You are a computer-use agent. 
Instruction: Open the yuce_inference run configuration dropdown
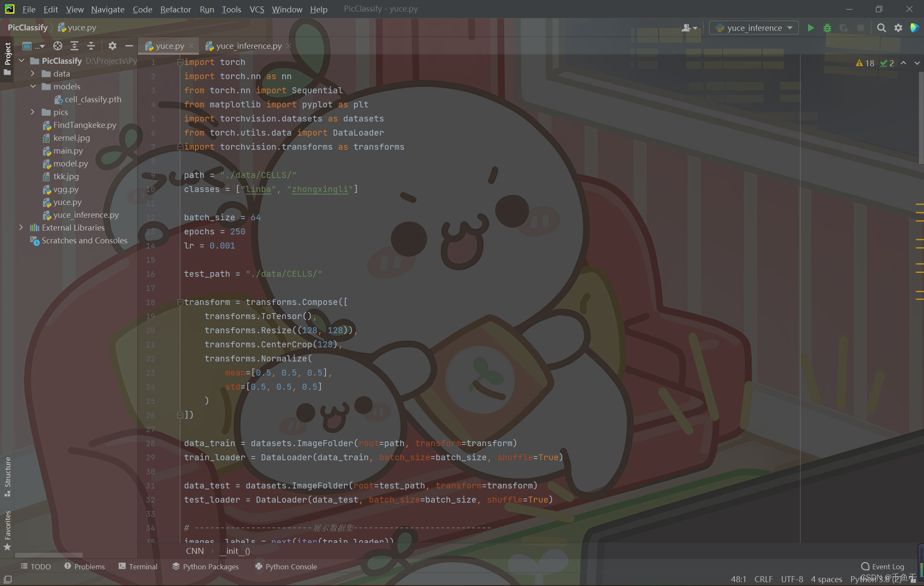pyautogui.click(x=754, y=28)
